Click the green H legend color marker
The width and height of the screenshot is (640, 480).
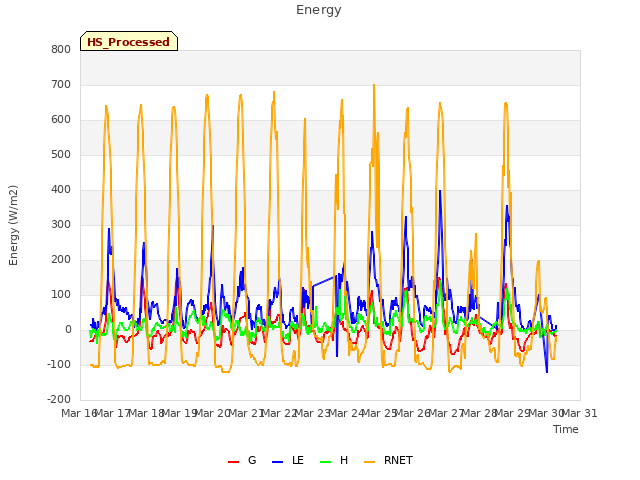click(325, 462)
